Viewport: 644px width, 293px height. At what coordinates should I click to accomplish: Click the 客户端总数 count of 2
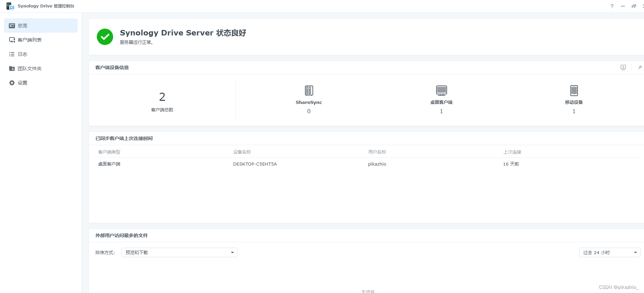click(162, 97)
